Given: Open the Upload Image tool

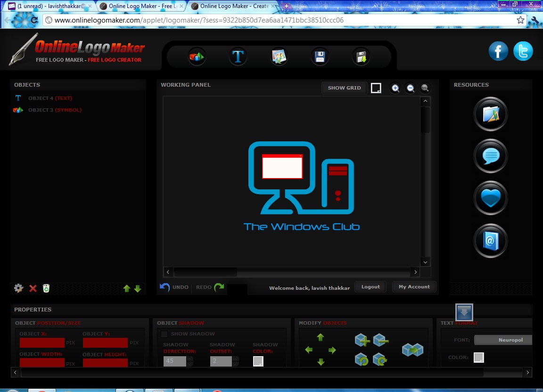Looking at the screenshot, I should 279,56.
